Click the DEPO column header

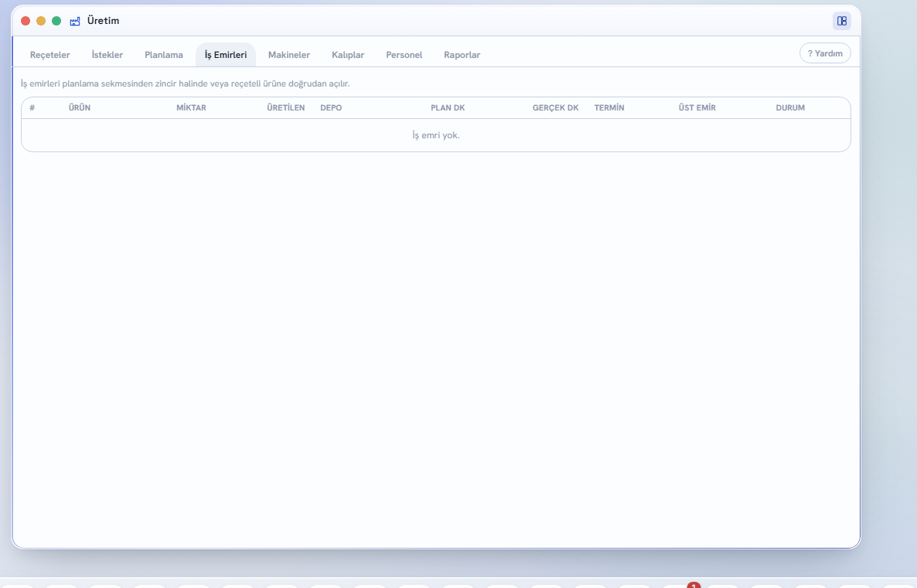tap(331, 107)
